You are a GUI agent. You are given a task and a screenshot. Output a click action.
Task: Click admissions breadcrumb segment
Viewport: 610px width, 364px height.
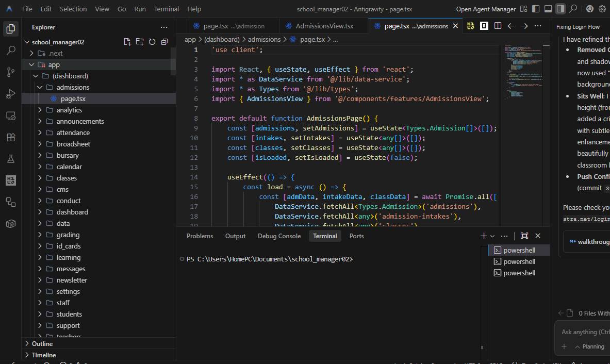click(264, 39)
